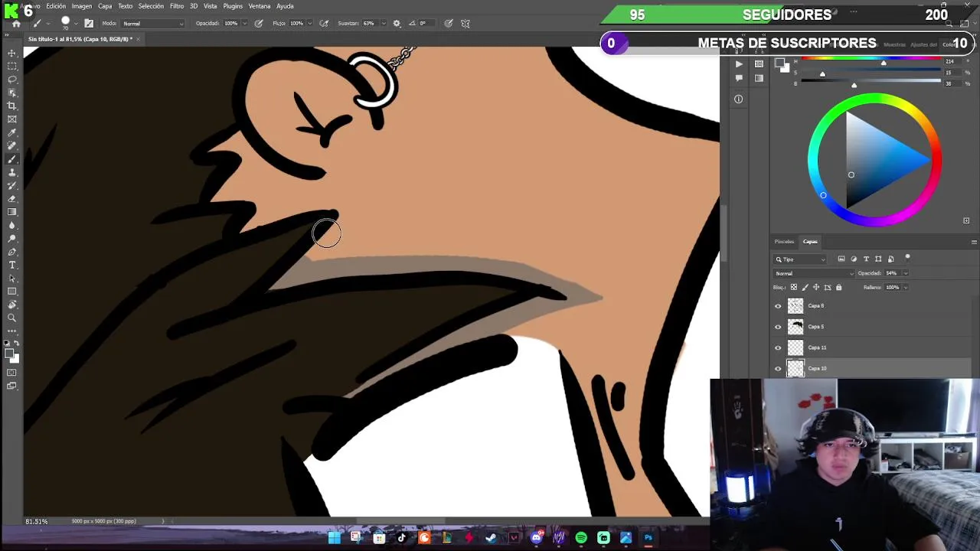Select the Capa 11 layer name

click(x=817, y=347)
